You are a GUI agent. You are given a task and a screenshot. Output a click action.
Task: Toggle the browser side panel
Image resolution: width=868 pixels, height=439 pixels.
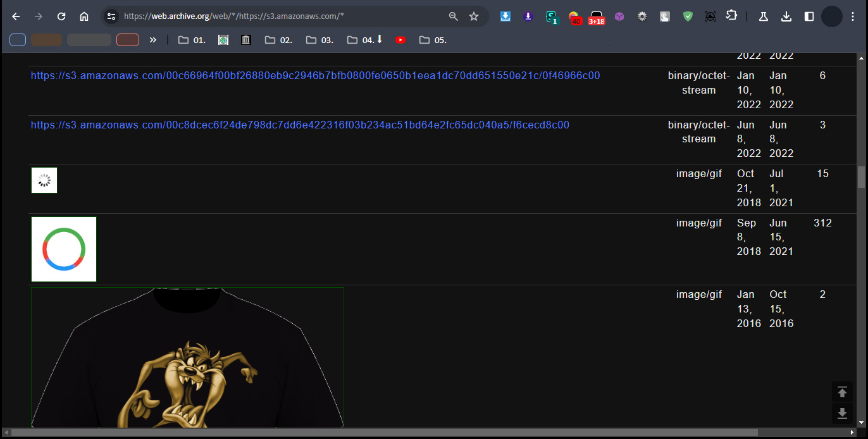[809, 16]
